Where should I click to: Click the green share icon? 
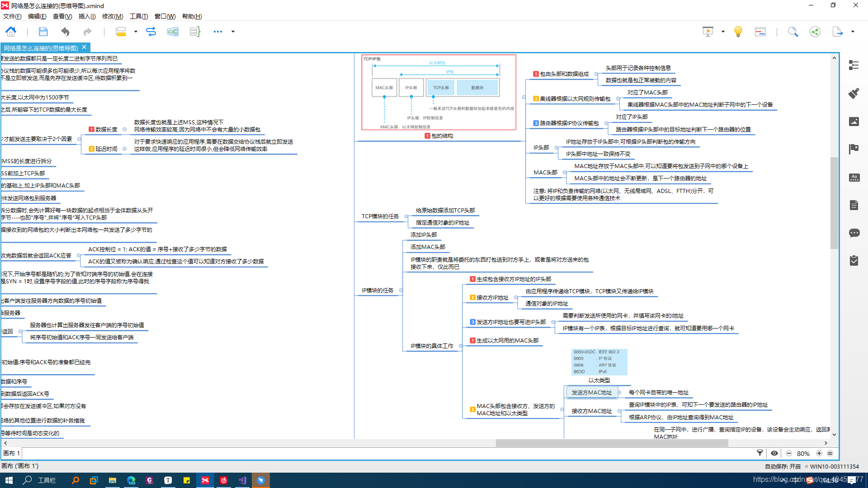[x=815, y=32]
